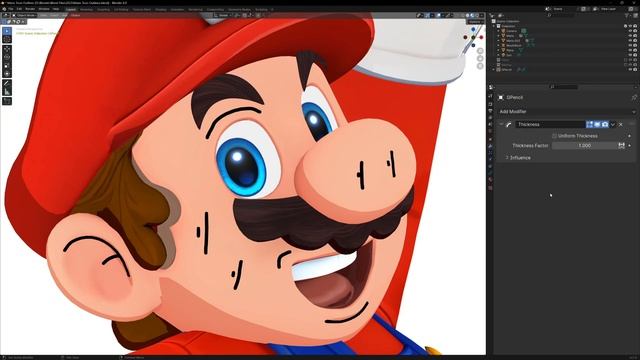The image size is (640, 360).
Task: Toggle camera view gizmo button
Action: tap(480, 66)
